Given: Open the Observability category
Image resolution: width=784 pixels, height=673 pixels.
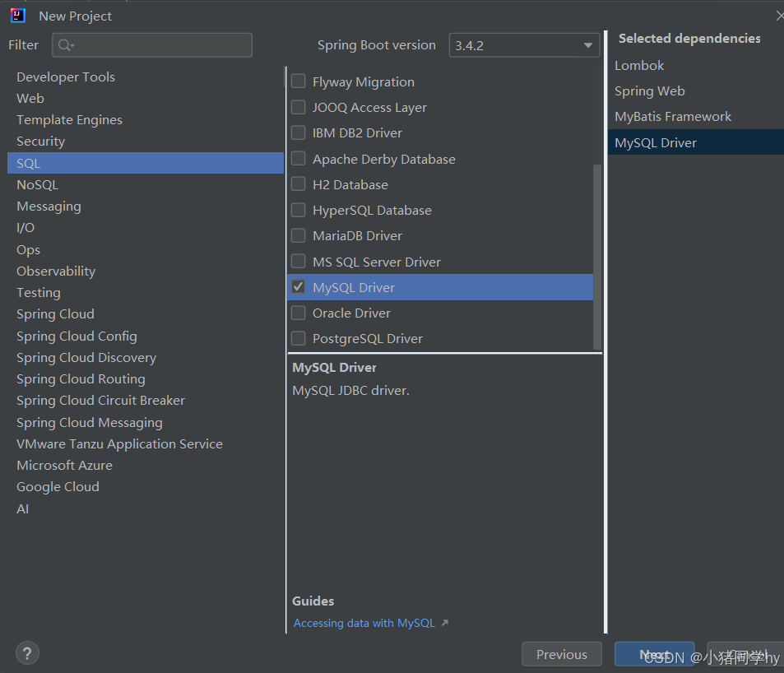Looking at the screenshot, I should point(146,271).
